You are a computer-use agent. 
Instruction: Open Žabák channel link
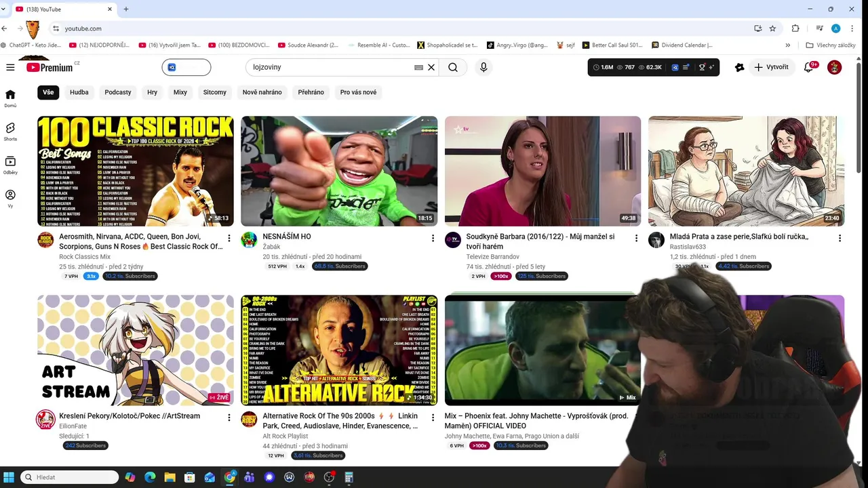point(271,247)
